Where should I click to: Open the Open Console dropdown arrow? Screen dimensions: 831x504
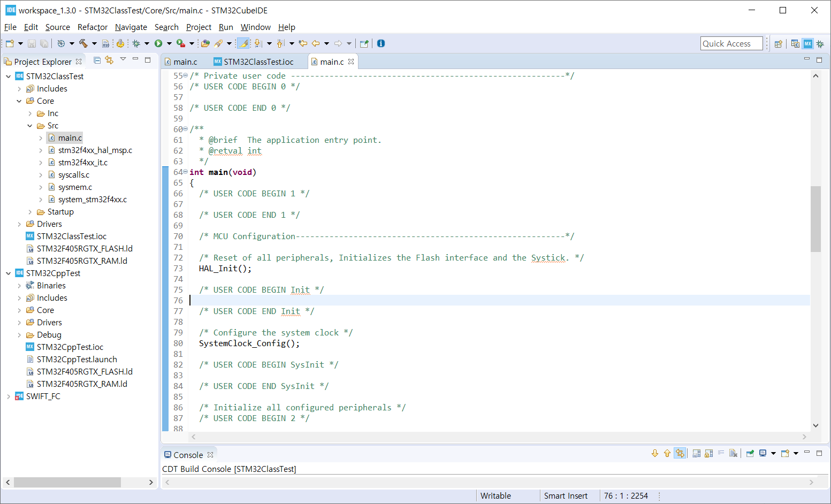coord(796,454)
